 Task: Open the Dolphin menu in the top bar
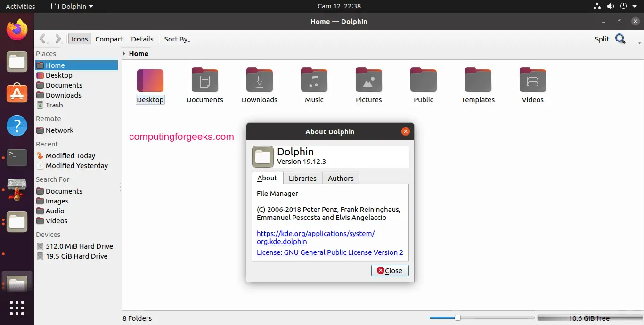pos(72,6)
